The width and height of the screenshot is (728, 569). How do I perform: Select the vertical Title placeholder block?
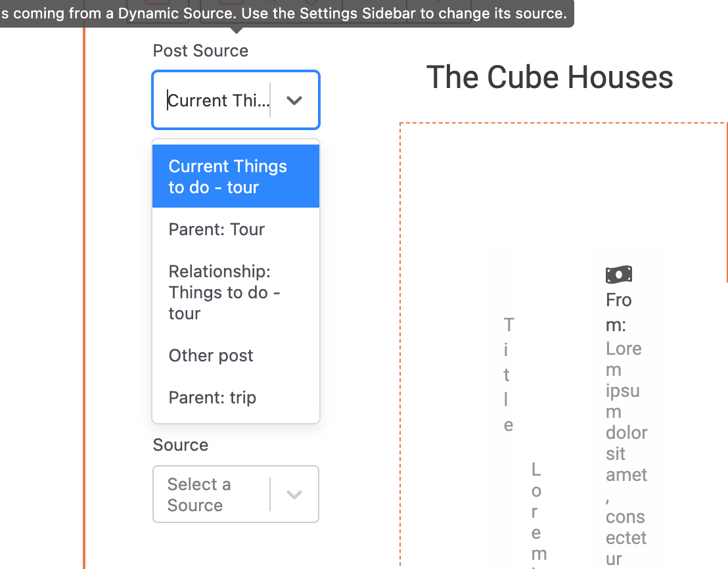(x=509, y=374)
